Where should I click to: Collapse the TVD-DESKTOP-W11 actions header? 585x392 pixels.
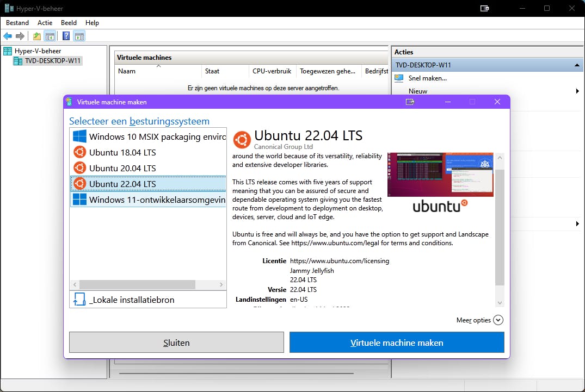click(577, 65)
